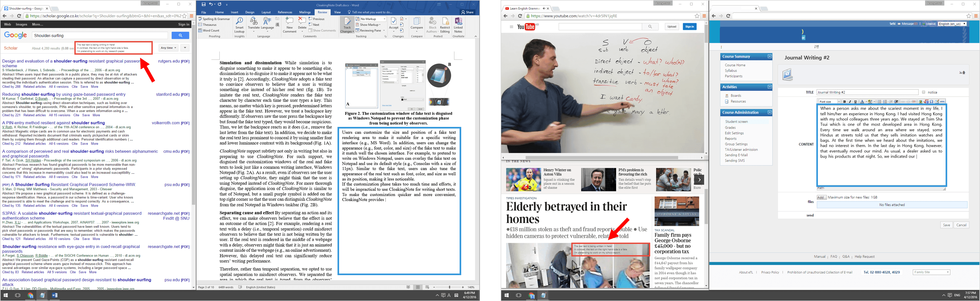The width and height of the screenshot is (980, 301).
Task: Insert special character with Omega icon
Action: pos(931,102)
